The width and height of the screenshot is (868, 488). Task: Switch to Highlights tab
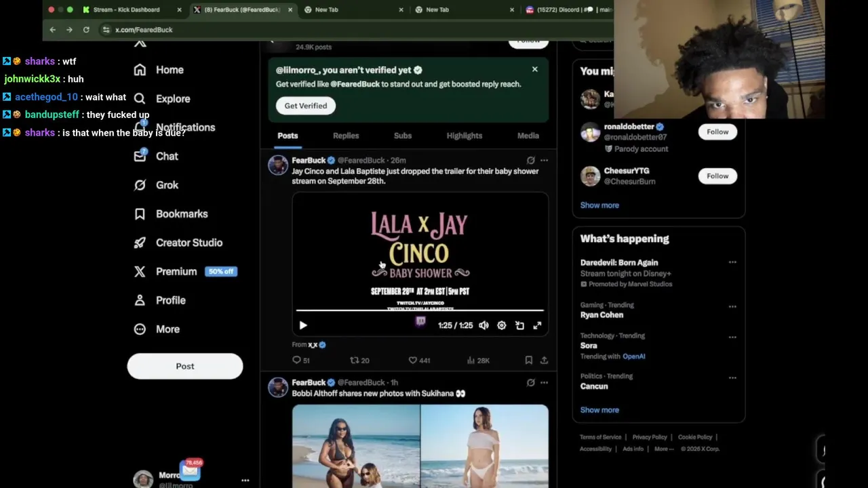(x=465, y=136)
